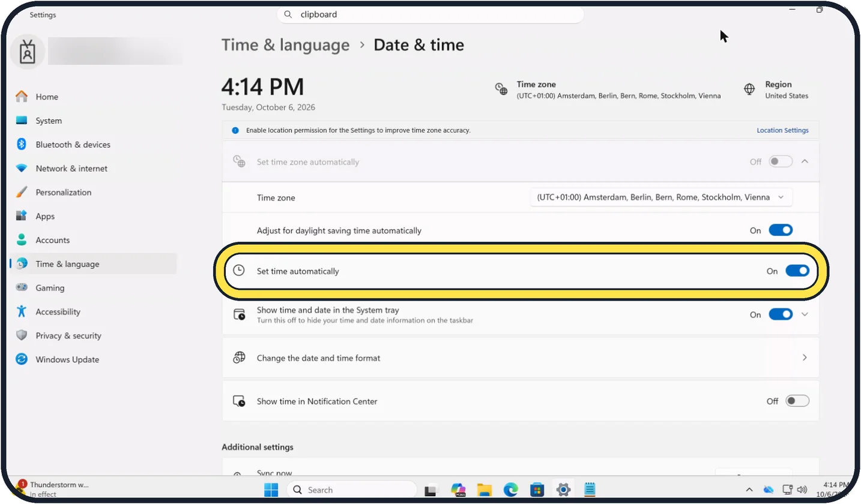Turn off Adjust for daylight saving time
The height and width of the screenshot is (504, 861).
pos(781,230)
